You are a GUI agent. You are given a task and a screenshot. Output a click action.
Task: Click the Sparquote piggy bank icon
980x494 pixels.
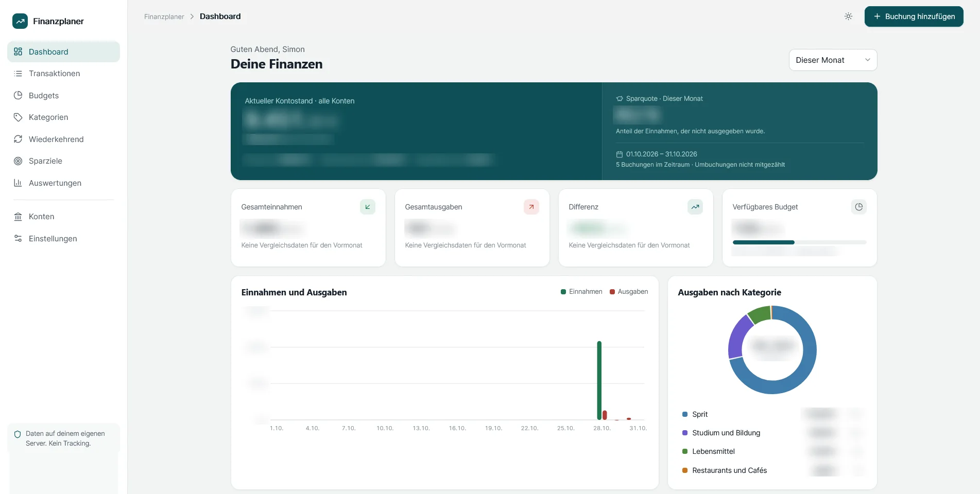tap(620, 99)
